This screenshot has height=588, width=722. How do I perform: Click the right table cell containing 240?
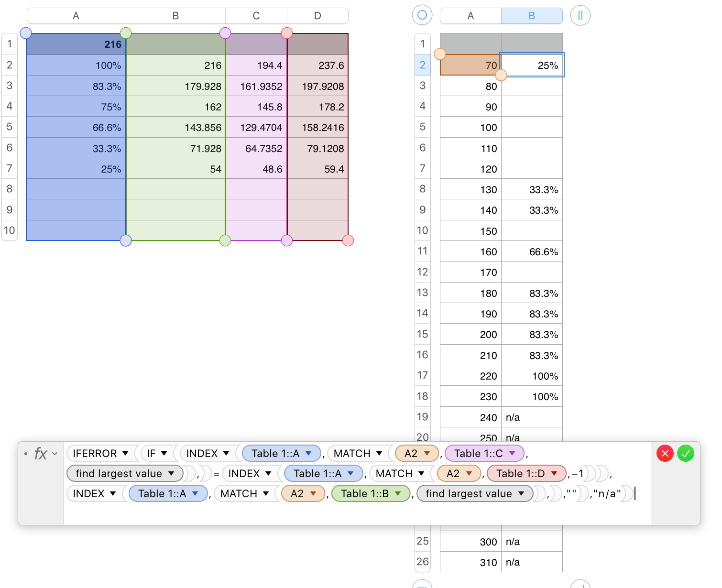click(470, 417)
